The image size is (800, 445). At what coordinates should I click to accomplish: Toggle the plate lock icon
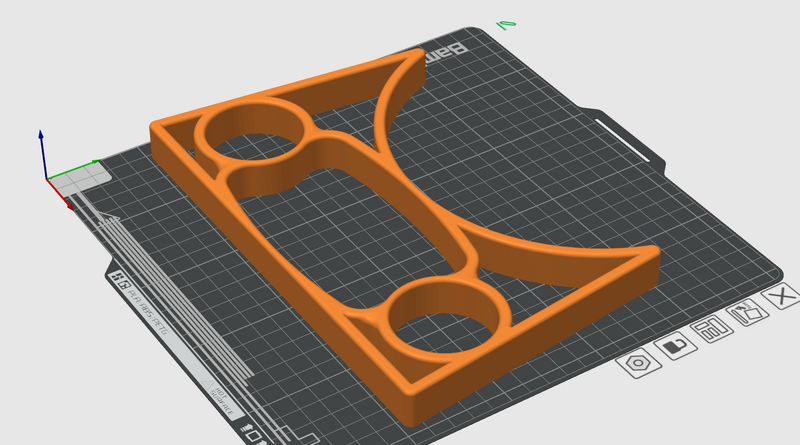[x=674, y=346]
